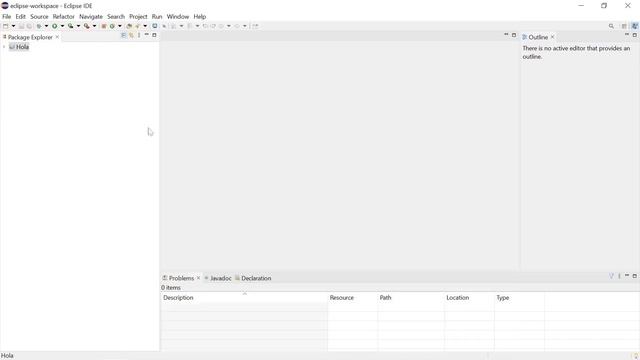
Task: Toggle Link with Editor in Package Explorer
Action: 131,36
